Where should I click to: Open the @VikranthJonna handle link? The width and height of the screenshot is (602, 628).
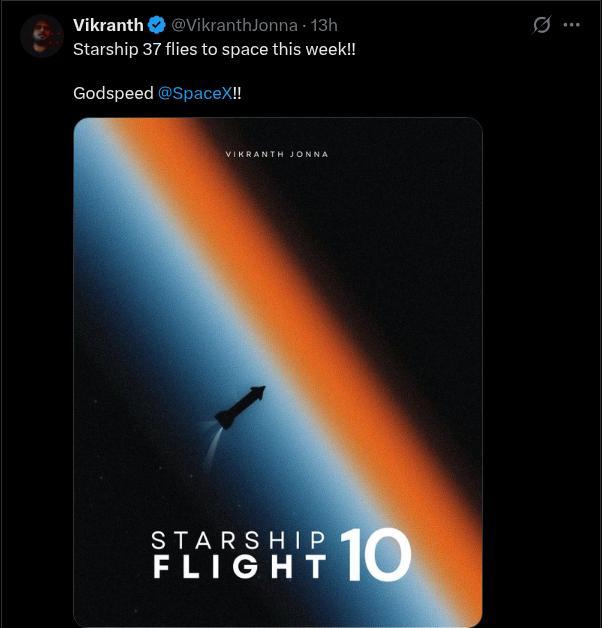point(234,26)
